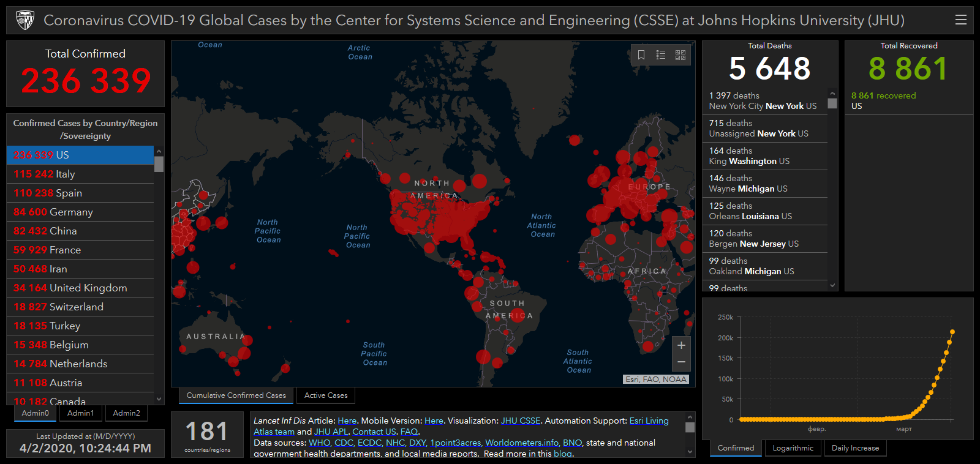The image size is (980, 464).
Task: Click the Esri, FAO, NOAA attribution
Action: (656, 380)
